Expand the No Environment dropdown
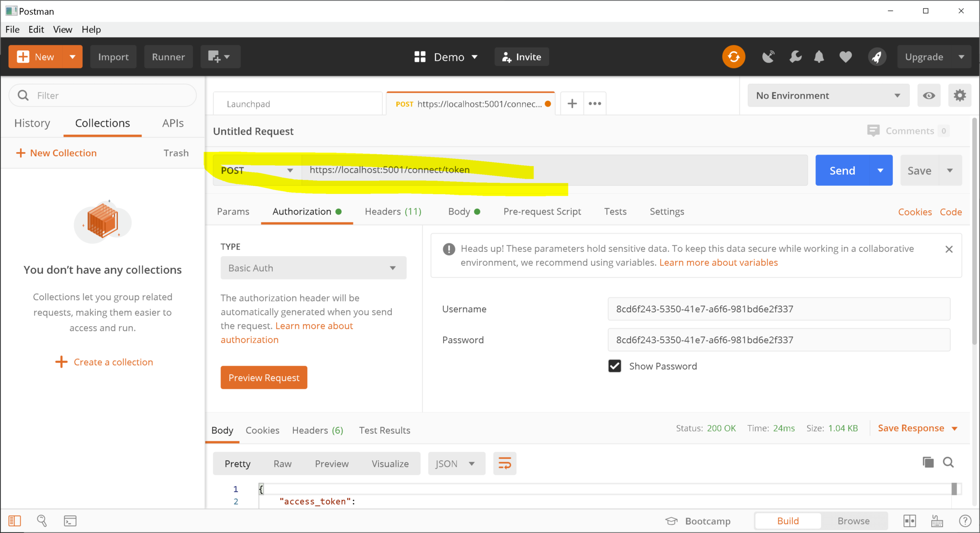 click(x=828, y=95)
